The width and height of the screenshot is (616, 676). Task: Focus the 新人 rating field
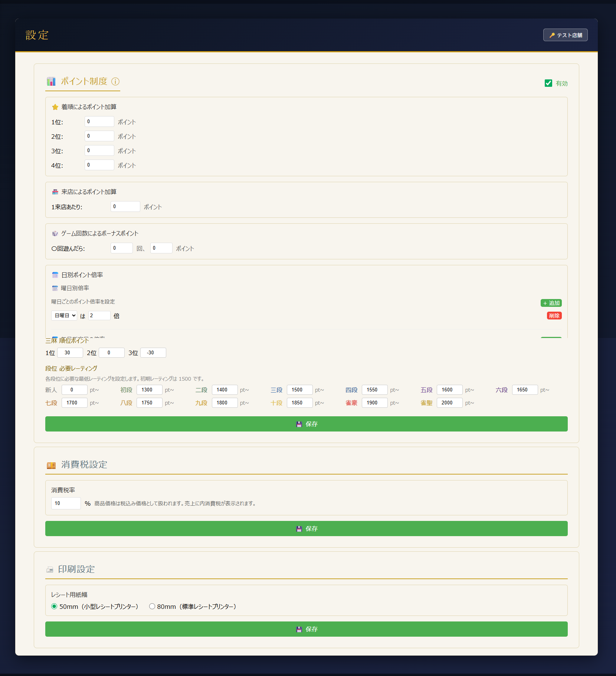tap(75, 390)
